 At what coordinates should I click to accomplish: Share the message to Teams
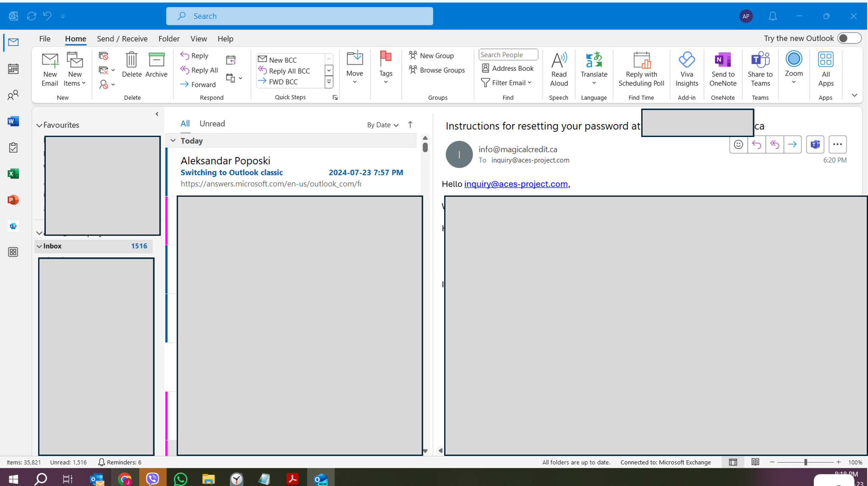(760, 69)
